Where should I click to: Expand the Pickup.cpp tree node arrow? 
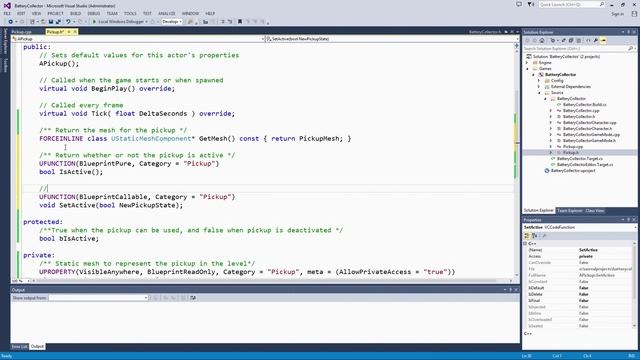551,147
